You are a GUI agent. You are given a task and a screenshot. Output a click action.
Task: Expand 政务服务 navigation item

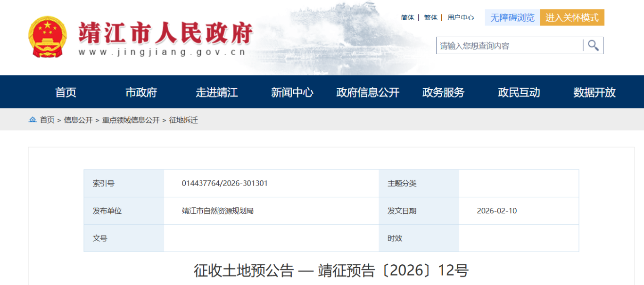[443, 92]
